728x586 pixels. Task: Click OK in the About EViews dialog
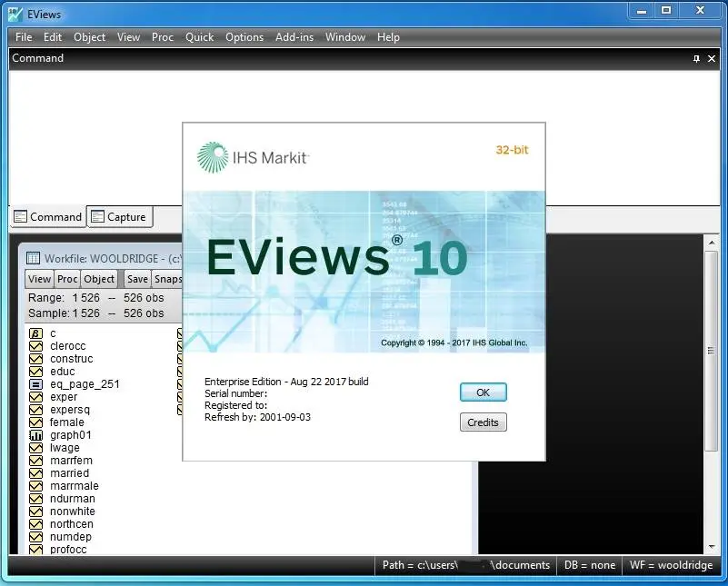pos(483,392)
